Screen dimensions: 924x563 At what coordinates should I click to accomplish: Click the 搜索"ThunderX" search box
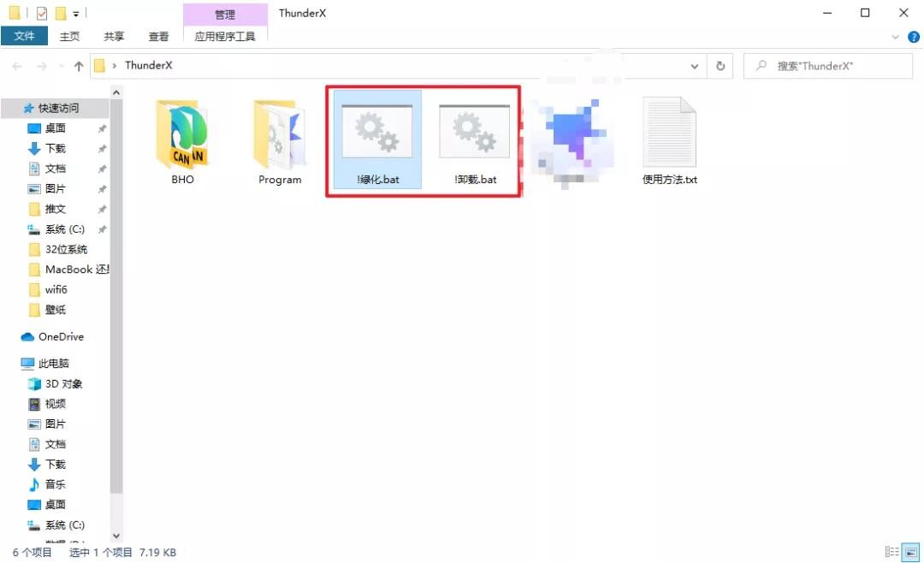(828, 66)
